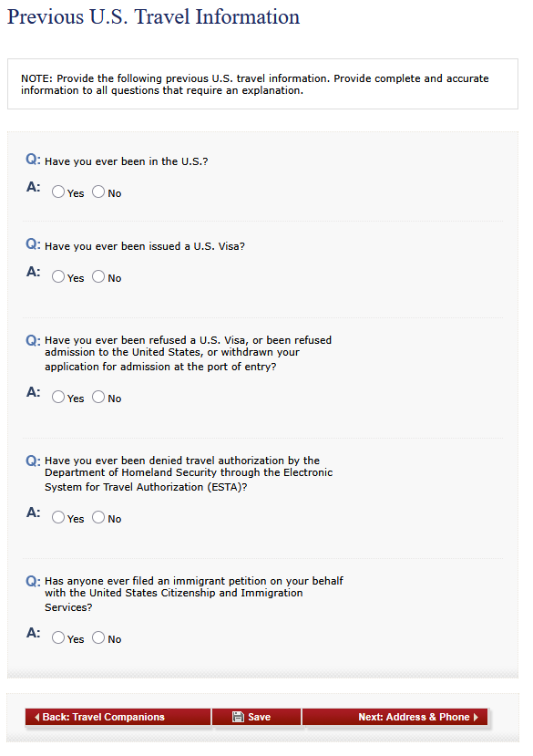Viewport: 533px width, 756px height.
Task: Mark No for refused a U.S. Visa
Action: (98, 398)
